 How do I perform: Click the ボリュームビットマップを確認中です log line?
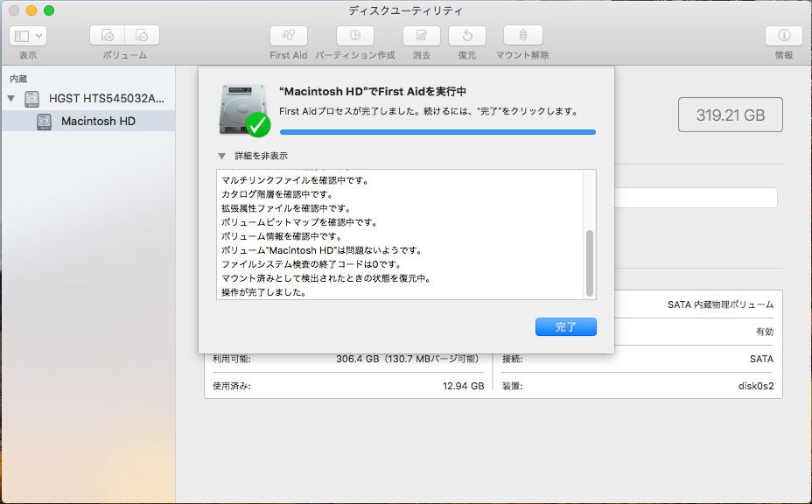coord(300,222)
